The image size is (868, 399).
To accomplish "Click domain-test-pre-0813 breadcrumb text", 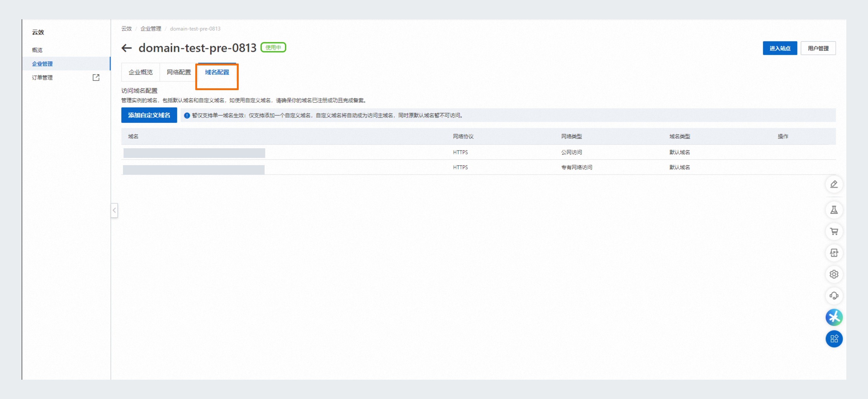I will [x=195, y=29].
